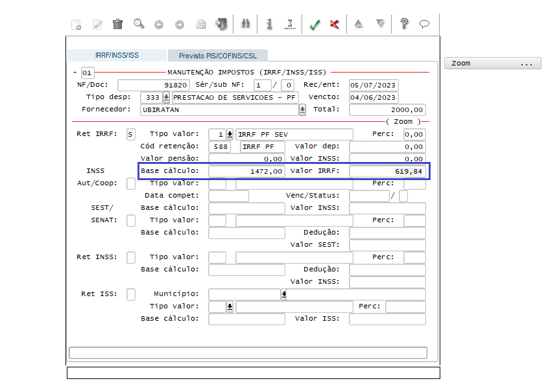
Task: Expand the Tipo desp dropdown arrow
Action: pyautogui.click(x=166, y=98)
